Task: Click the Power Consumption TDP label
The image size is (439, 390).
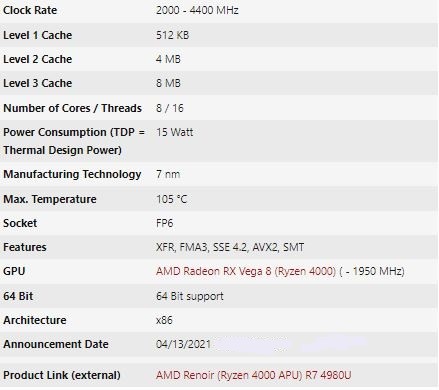Action: [74, 141]
